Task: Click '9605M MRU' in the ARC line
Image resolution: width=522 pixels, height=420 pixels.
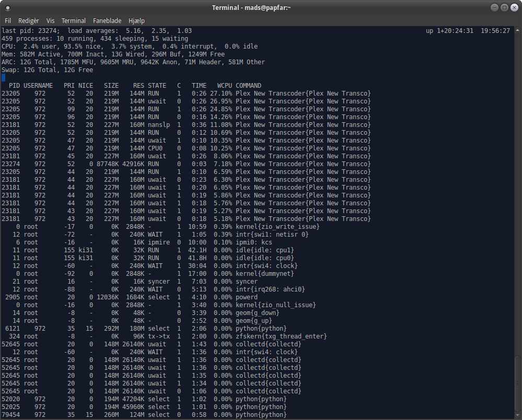Action: [118, 62]
